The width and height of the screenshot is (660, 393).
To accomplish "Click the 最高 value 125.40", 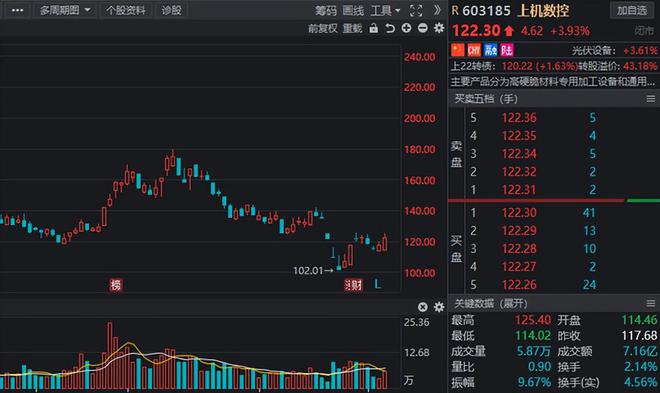I will [x=533, y=320].
